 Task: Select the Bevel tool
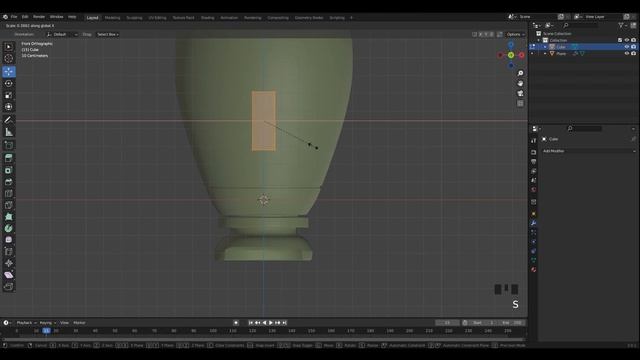9,182
